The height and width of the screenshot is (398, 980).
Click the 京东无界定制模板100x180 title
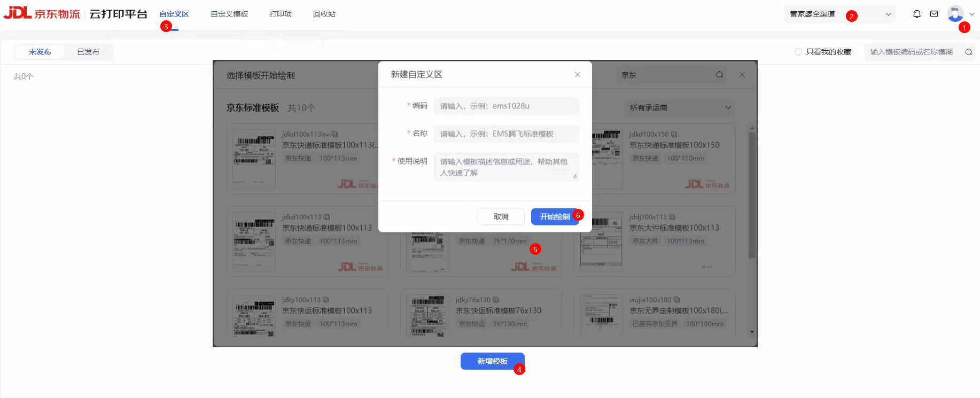point(679,310)
